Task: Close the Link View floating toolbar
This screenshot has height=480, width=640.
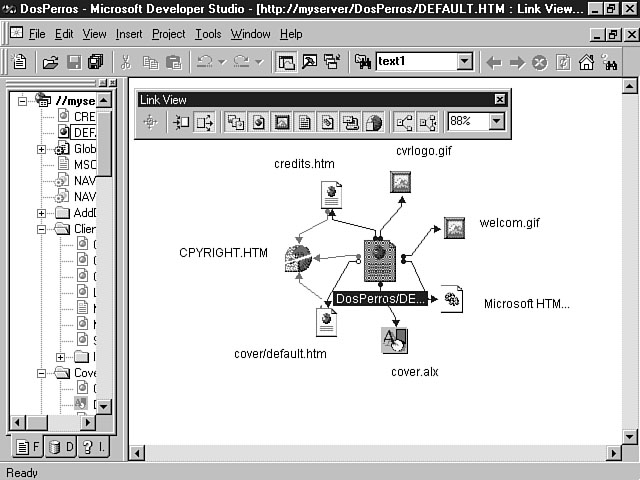Action: (500, 100)
